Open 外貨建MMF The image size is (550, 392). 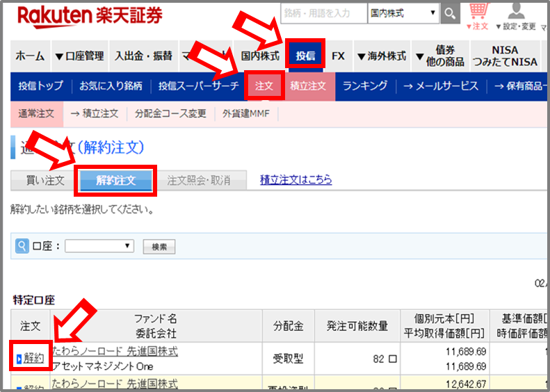(x=246, y=113)
